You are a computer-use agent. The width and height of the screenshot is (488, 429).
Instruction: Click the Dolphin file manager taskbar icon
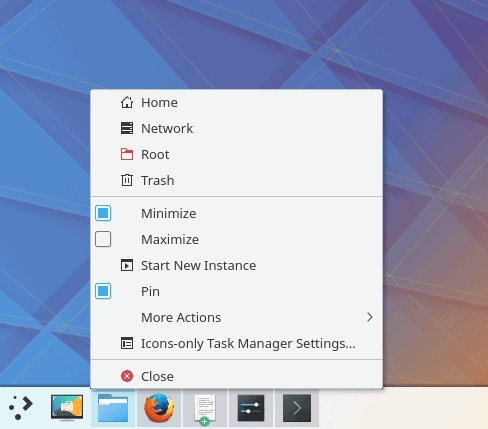(x=113, y=408)
